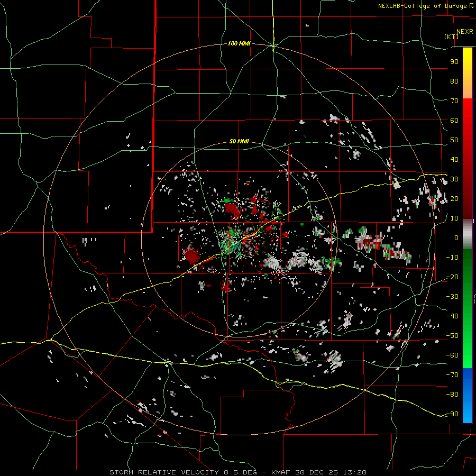Viewport: 476px width, 476px height.
Task: Click the 50 value on velocity scale
Action: click(454, 140)
